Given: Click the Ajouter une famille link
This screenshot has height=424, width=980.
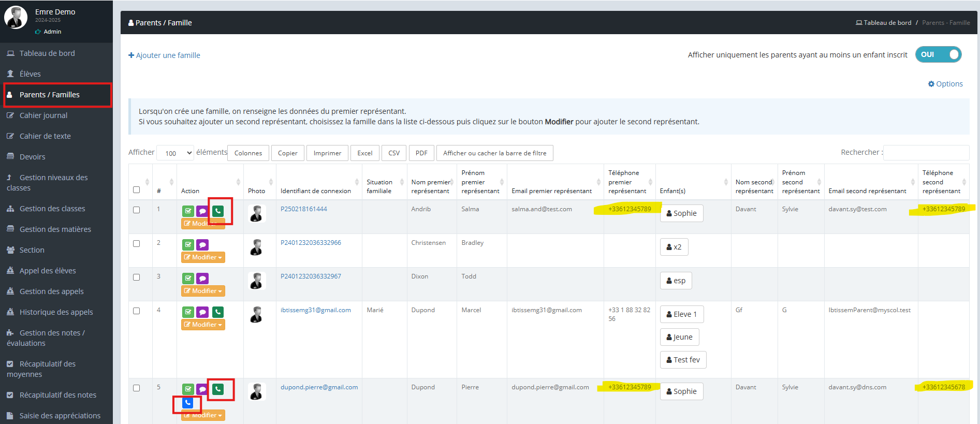Looking at the screenshot, I should pyautogui.click(x=164, y=55).
